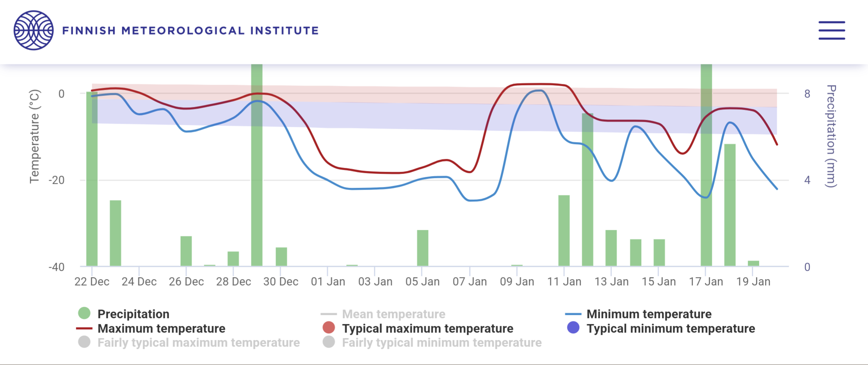Toggle Typical maximum temperature legend label
Viewport: 868px width, 365px height.
coord(427,328)
